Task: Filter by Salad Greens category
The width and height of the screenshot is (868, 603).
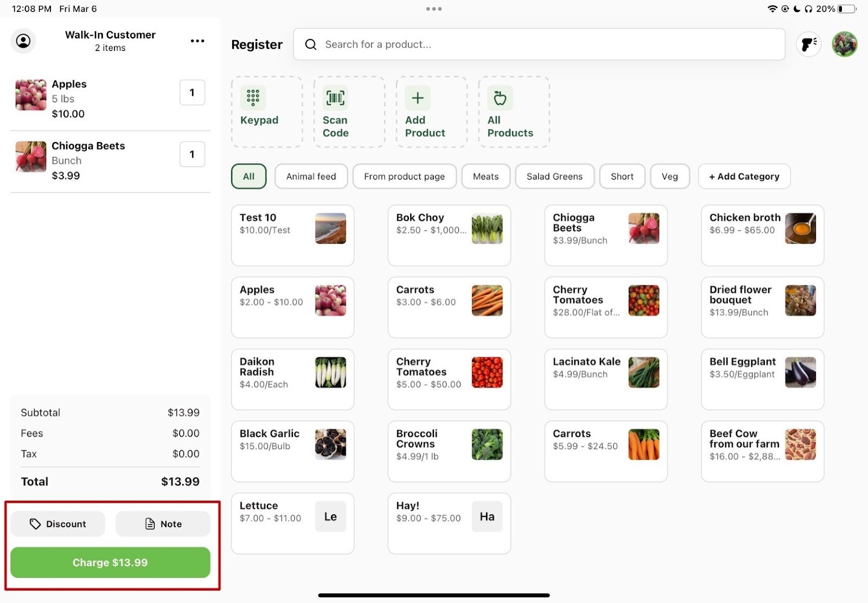Action: (x=554, y=176)
